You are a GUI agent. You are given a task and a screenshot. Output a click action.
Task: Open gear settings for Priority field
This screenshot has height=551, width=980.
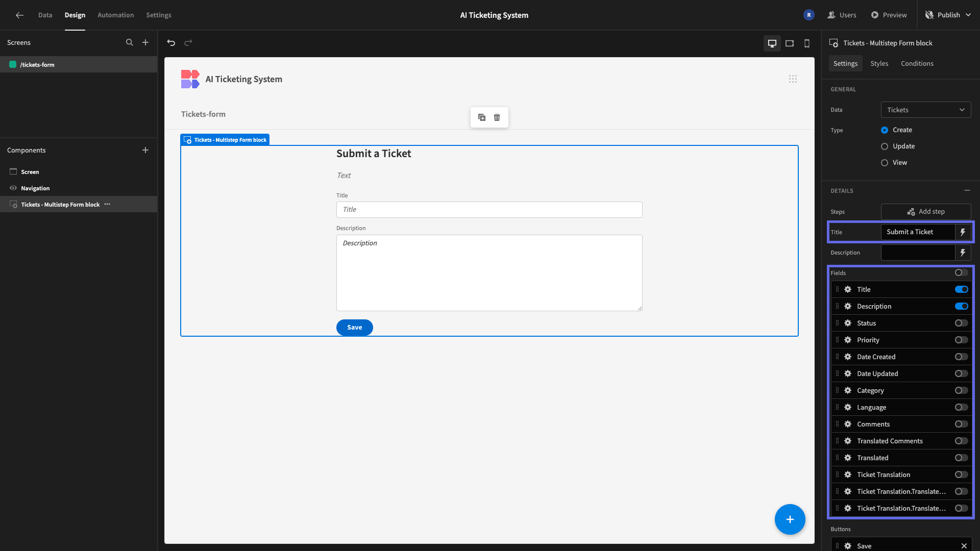pos(848,340)
